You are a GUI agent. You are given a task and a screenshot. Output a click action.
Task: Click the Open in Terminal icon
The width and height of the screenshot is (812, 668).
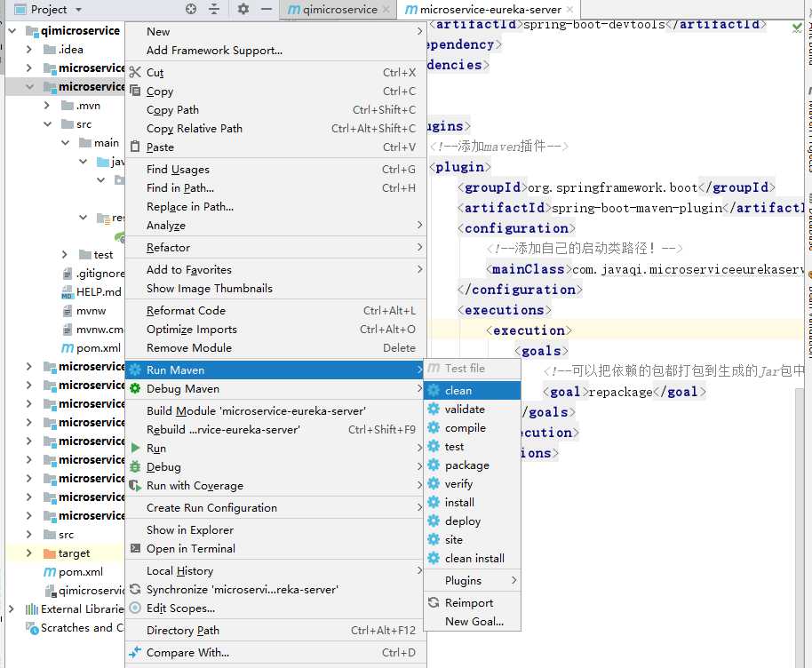pos(135,548)
